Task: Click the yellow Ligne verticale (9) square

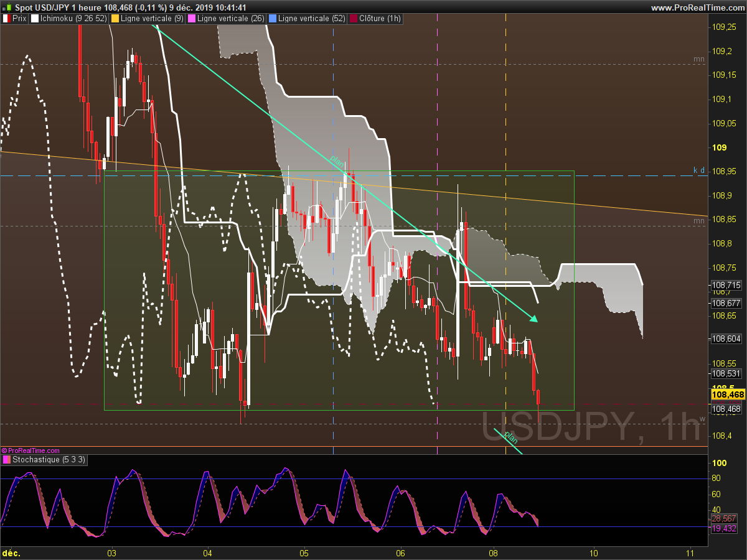Action: tap(115, 19)
